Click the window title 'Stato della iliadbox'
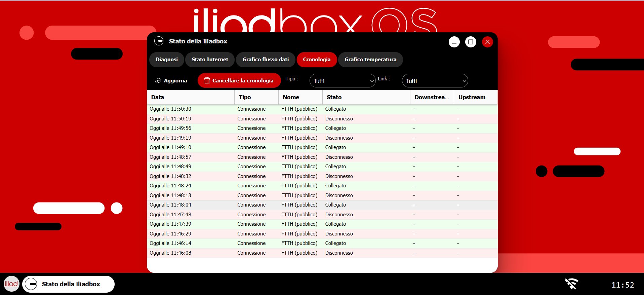This screenshot has height=295, width=644. [198, 41]
